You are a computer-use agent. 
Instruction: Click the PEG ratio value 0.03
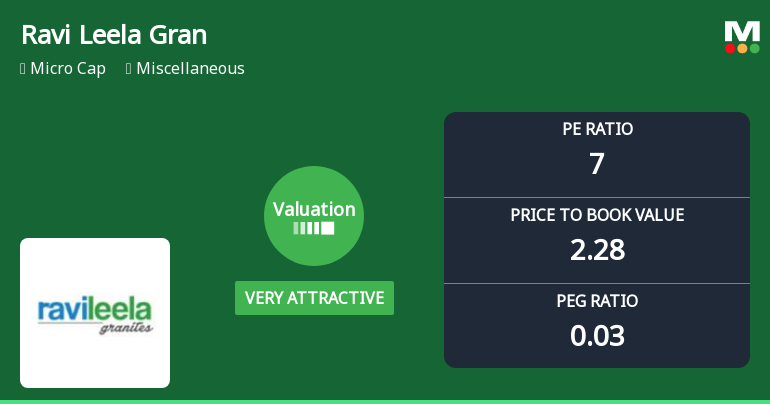coord(597,335)
